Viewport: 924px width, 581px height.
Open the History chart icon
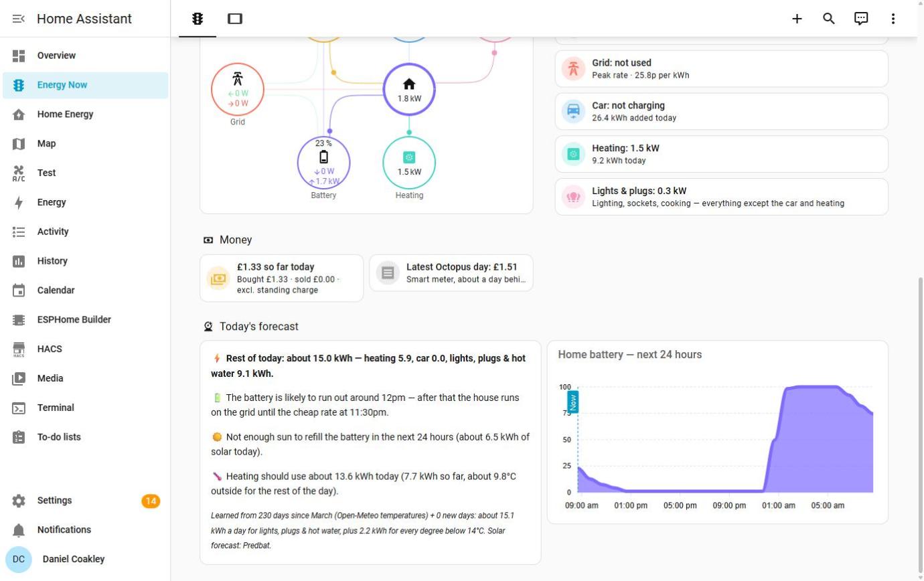pos(19,261)
